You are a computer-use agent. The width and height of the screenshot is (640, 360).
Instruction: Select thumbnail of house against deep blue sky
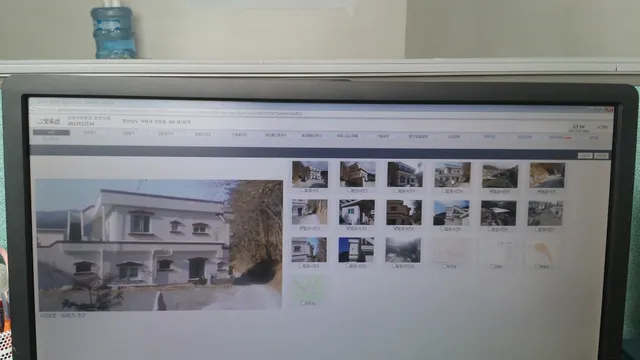click(356, 250)
